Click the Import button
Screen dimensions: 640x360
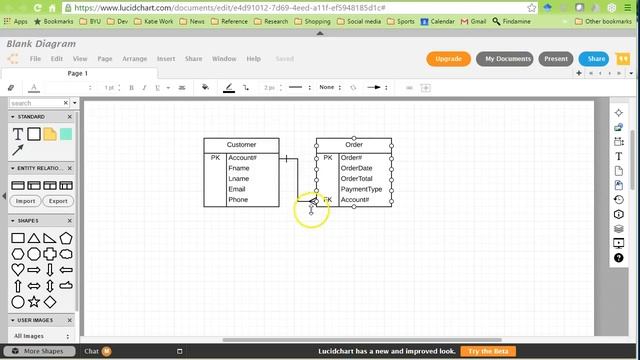(x=25, y=201)
